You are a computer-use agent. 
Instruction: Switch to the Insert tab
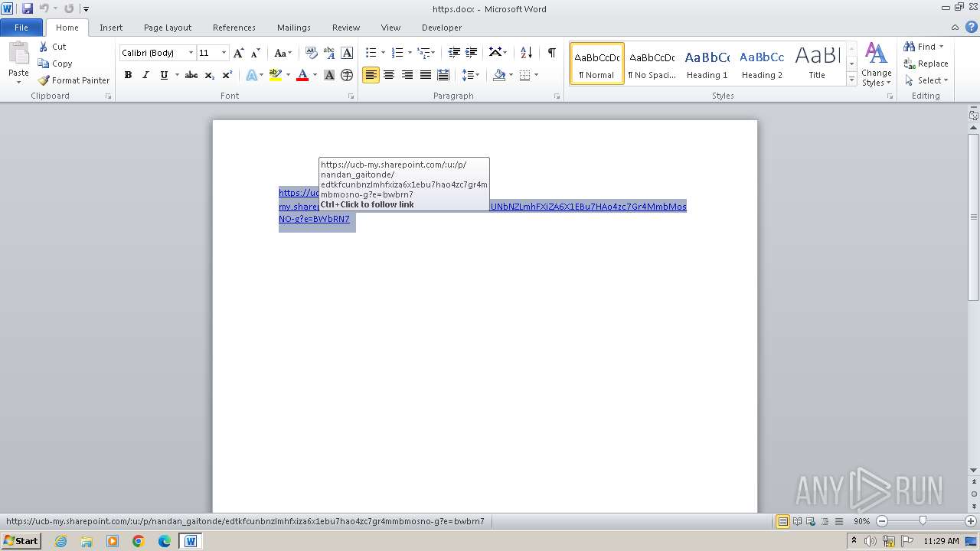click(111, 27)
